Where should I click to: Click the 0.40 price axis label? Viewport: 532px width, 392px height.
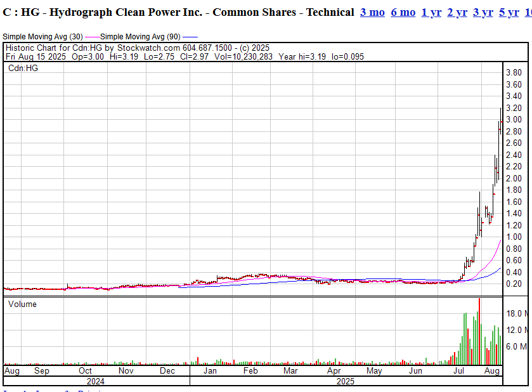[x=514, y=272]
